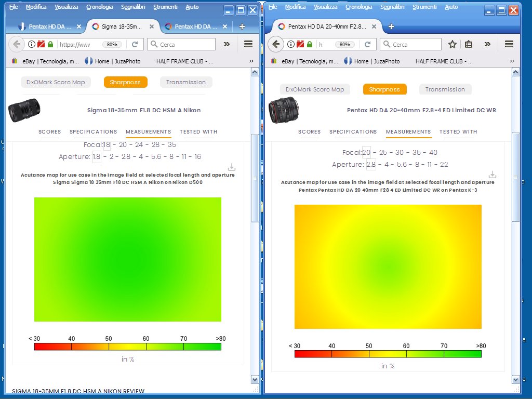
Task: Select 24 focal length for Sigma
Action: click(139, 145)
